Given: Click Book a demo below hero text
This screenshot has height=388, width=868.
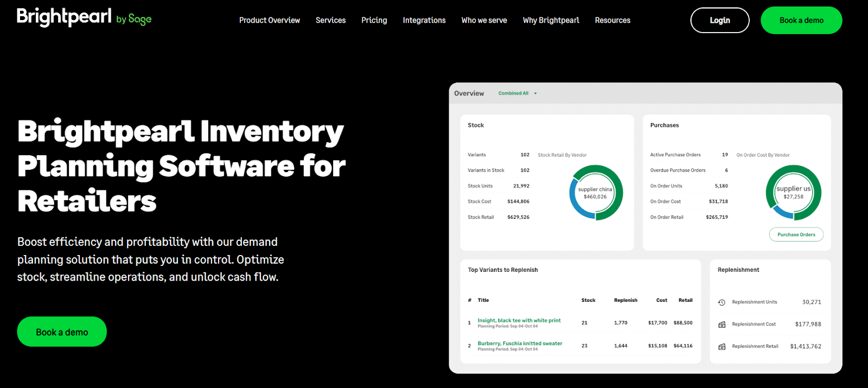Looking at the screenshot, I should click(62, 332).
